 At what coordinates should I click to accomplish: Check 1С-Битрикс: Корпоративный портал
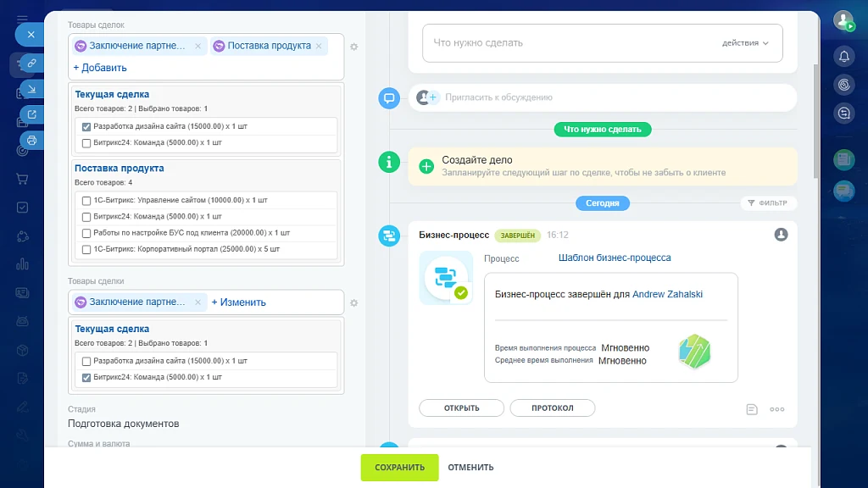(x=86, y=250)
